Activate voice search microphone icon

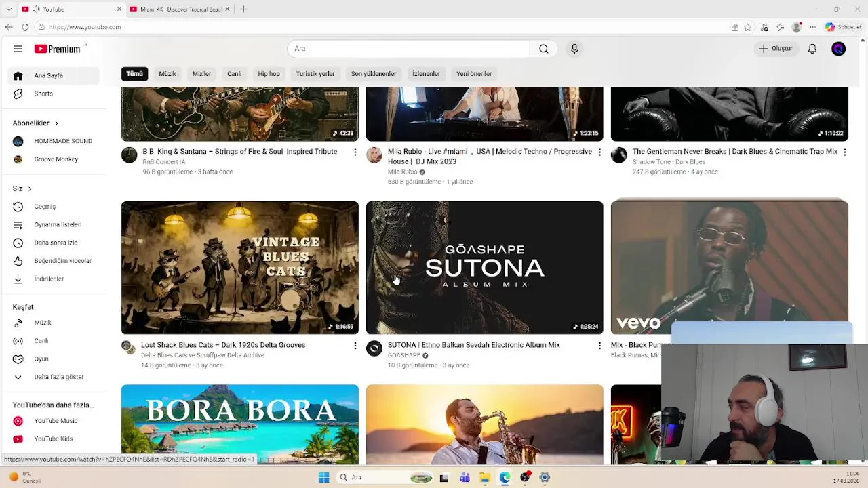point(574,49)
